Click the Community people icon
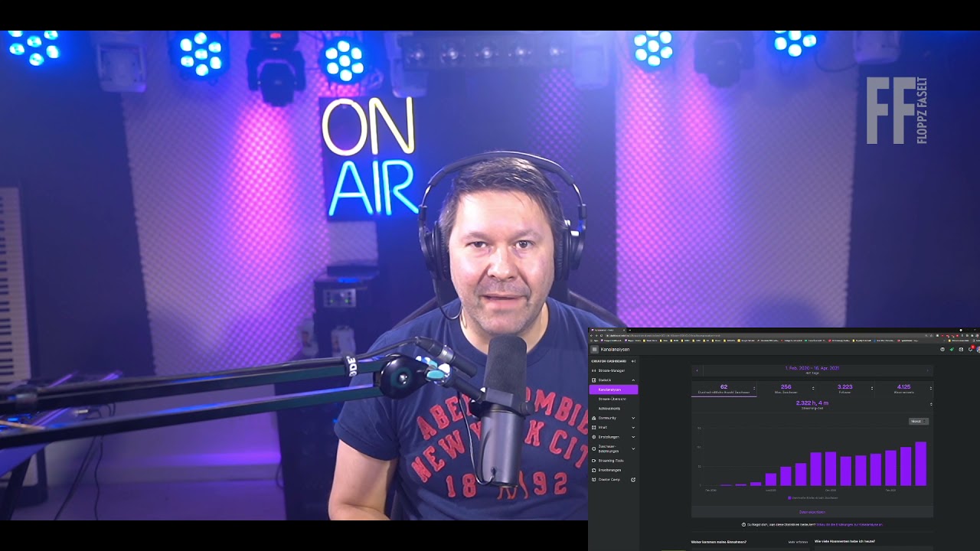980x551 pixels. coord(593,418)
